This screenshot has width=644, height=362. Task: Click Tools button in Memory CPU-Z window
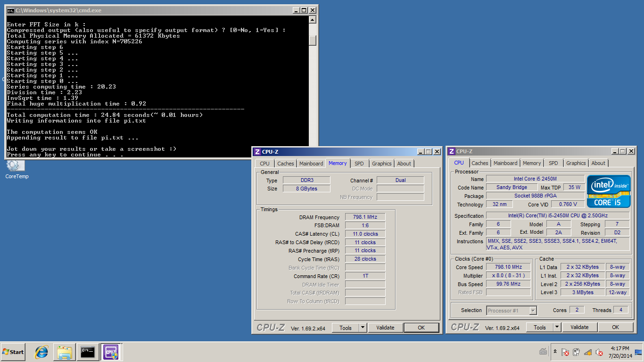(x=346, y=328)
